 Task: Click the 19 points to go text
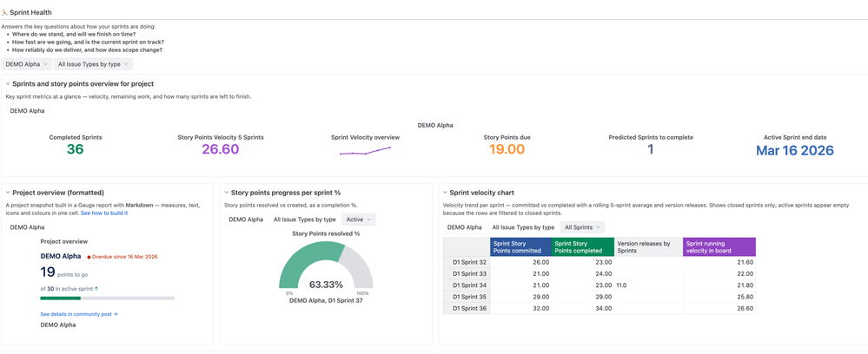coord(64,272)
